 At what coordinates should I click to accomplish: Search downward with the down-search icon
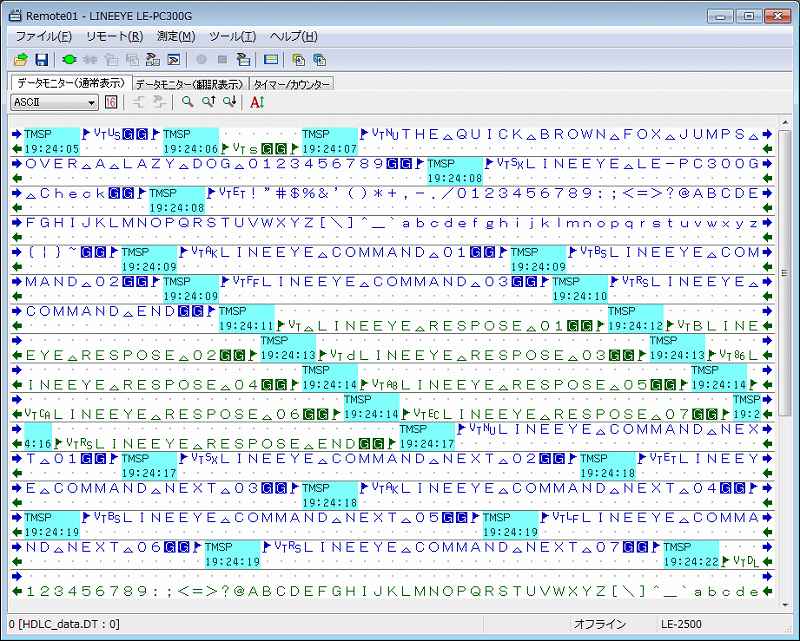(230, 101)
